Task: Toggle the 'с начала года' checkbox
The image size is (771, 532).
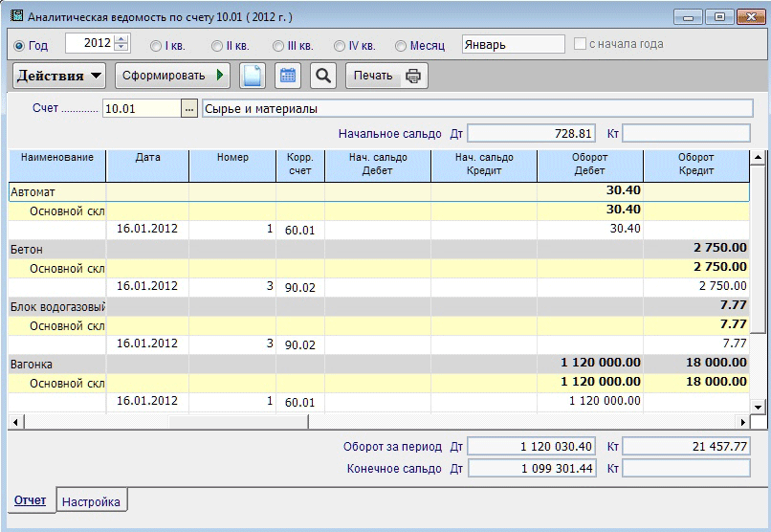Action: (x=580, y=44)
